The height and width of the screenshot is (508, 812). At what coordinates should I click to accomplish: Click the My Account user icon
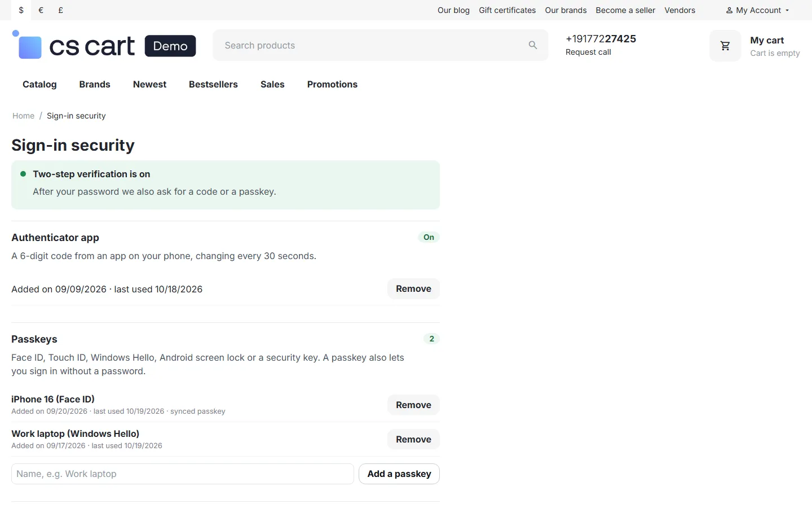click(x=729, y=10)
